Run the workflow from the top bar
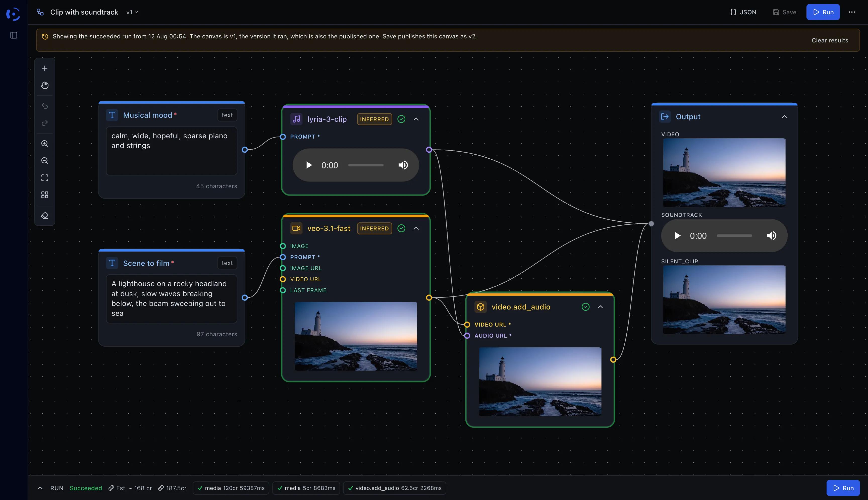This screenshot has width=868, height=500. pyautogui.click(x=823, y=12)
